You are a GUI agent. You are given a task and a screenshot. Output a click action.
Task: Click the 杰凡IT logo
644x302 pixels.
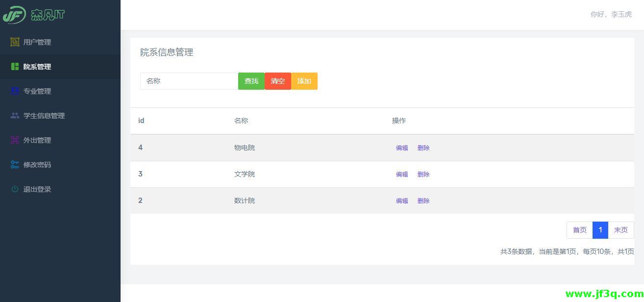point(34,15)
